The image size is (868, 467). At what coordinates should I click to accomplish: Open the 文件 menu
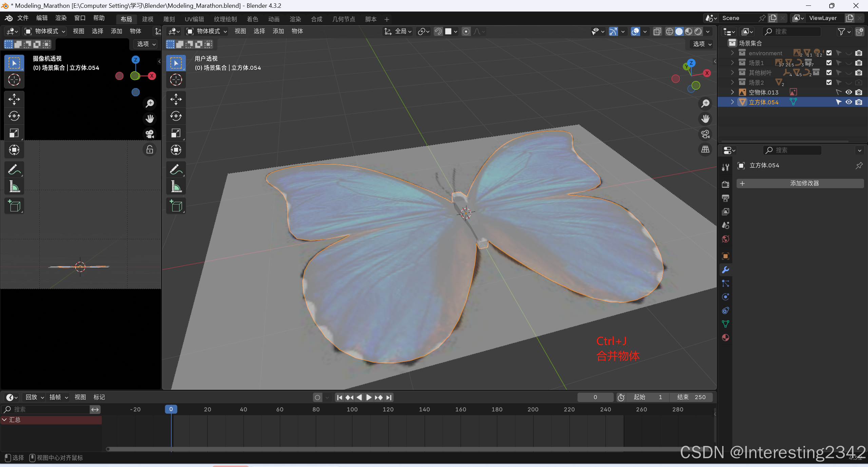coord(23,18)
